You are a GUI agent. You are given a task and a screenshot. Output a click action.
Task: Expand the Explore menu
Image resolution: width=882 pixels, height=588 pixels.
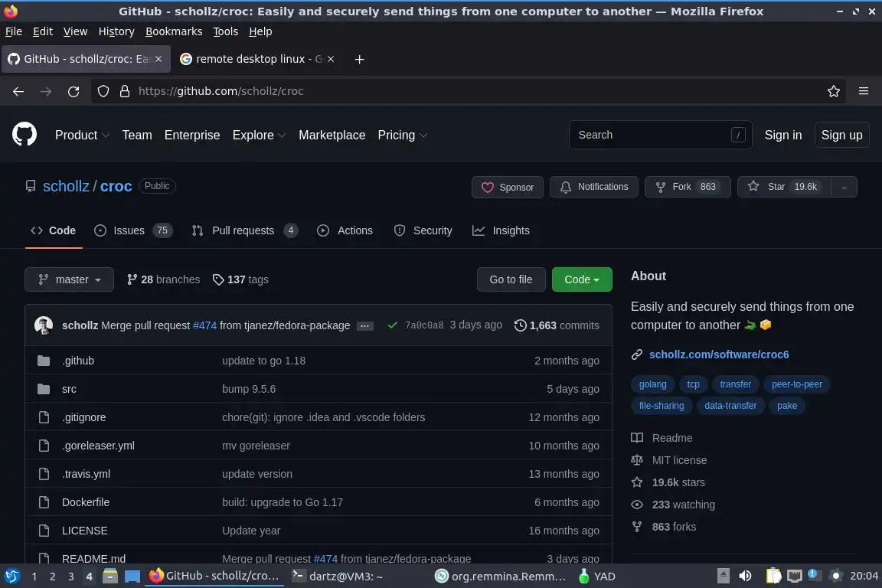click(260, 135)
